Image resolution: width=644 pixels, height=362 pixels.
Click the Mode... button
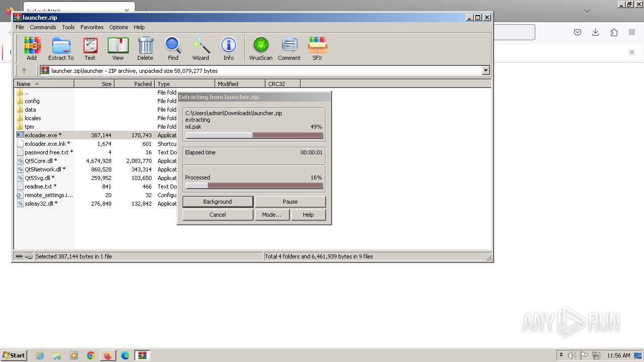click(272, 215)
